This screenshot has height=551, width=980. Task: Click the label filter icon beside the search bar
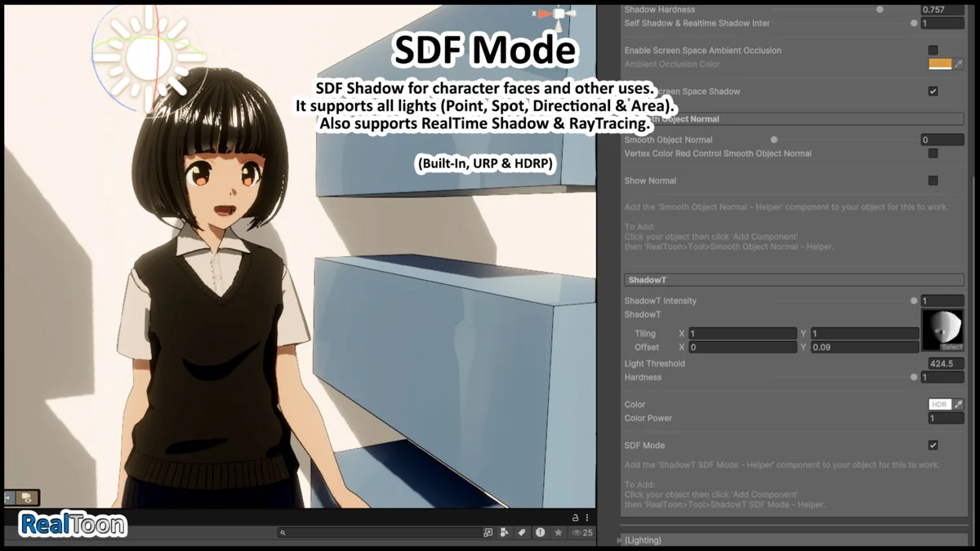click(522, 533)
